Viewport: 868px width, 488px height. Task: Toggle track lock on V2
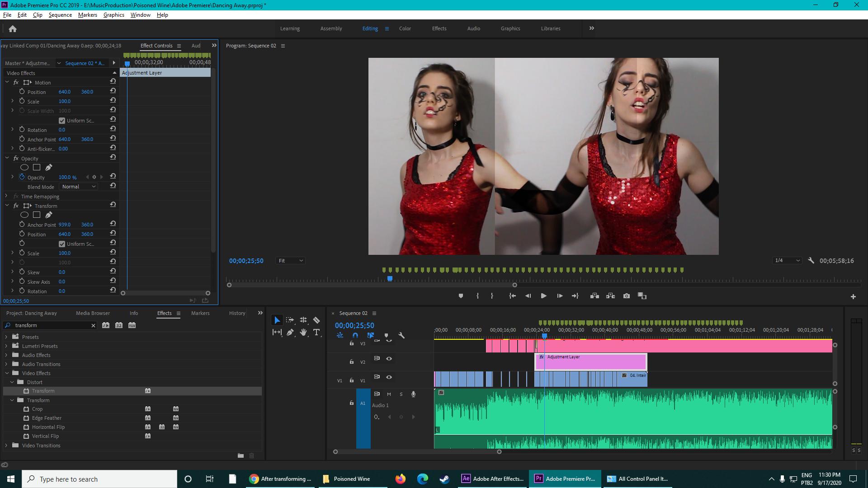(x=352, y=362)
